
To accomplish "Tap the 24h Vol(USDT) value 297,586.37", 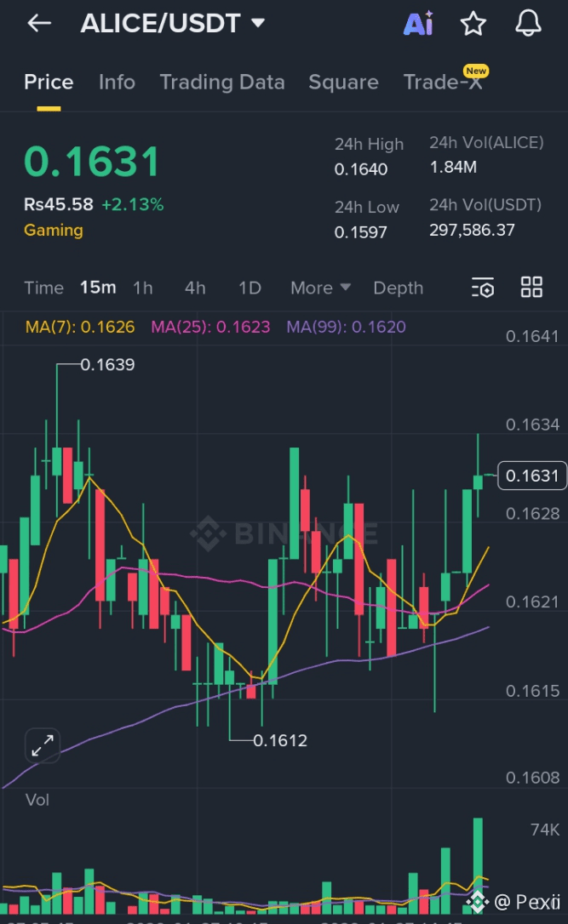I will (x=472, y=230).
